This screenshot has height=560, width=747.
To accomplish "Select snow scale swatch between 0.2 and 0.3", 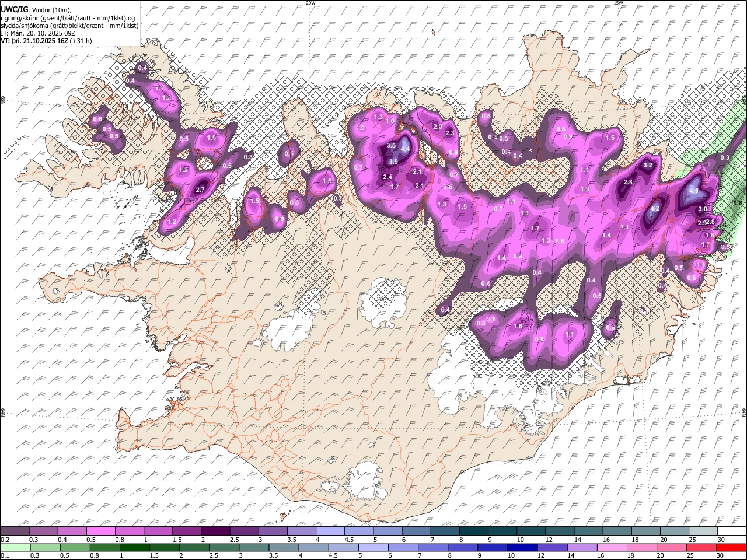I will point(15,531).
